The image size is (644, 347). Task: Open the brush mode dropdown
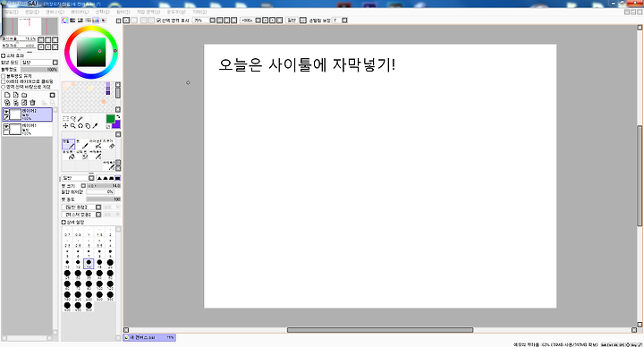point(78,178)
